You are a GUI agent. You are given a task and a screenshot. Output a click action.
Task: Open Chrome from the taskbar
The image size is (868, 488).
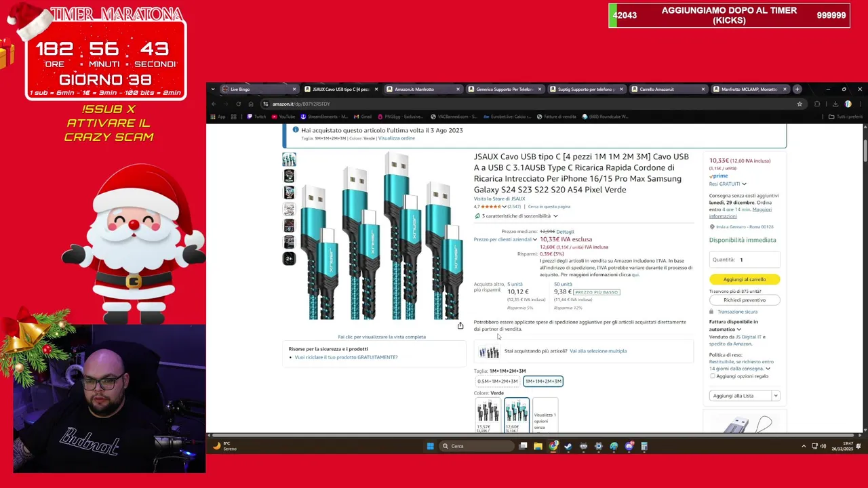pyautogui.click(x=553, y=446)
